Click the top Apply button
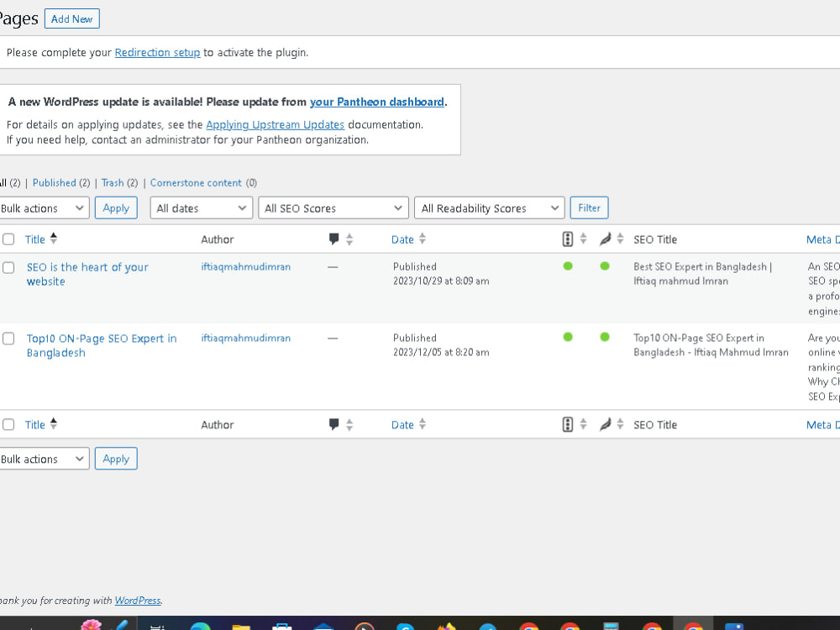 116,207
